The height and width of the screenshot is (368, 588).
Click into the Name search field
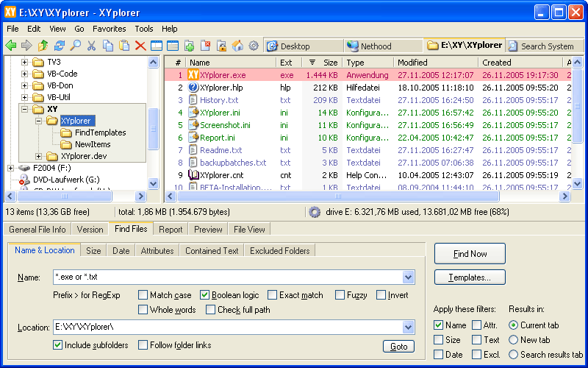point(228,277)
